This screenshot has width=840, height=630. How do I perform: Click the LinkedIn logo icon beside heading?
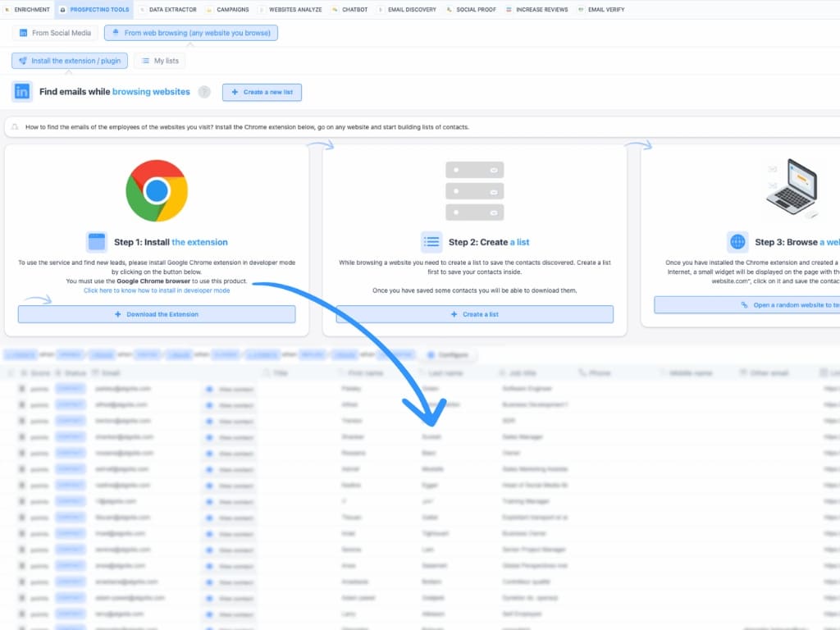[22, 92]
